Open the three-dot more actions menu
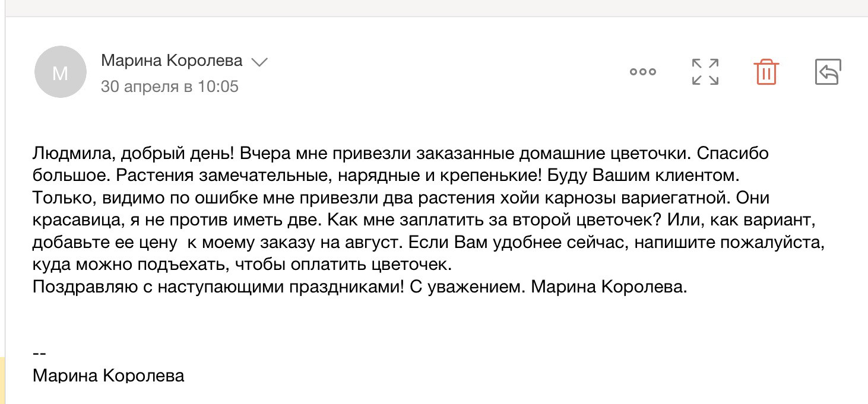 (x=642, y=72)
